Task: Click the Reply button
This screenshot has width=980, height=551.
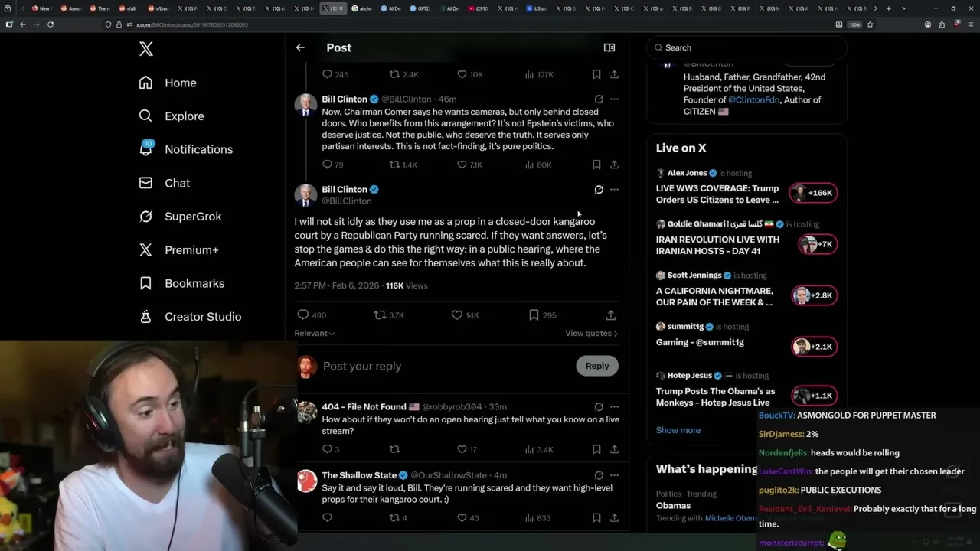Action: (x=597, y=366)
